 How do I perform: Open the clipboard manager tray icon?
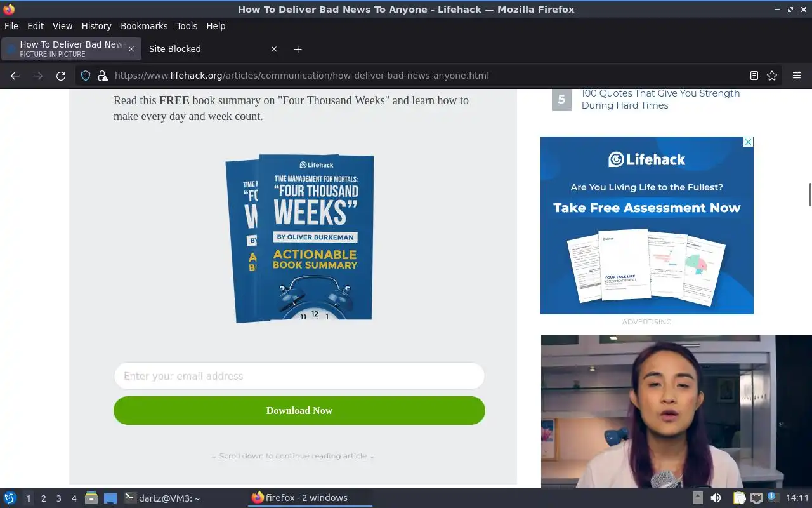pyautogui.click(x=740, y=498)
